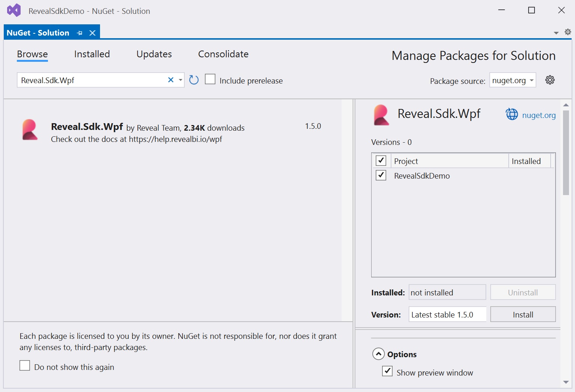
Task: Close the NuGet - Solution document tab
Action: (93, 33)
